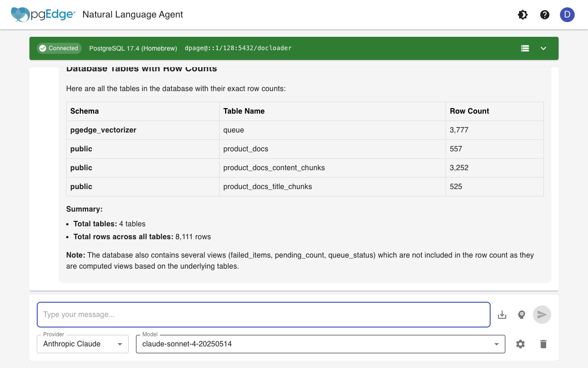Image resolution: width=588 pixels, height=368 pixels.
Task: Open the Model dropdown for claude-sonnet-4
Action: (320, 344)
